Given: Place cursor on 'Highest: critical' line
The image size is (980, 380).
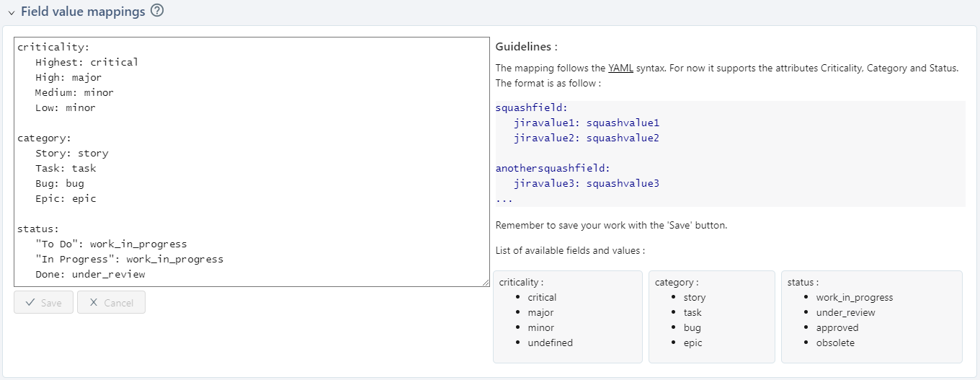Looking at the screenshot, I should point(86,62).
